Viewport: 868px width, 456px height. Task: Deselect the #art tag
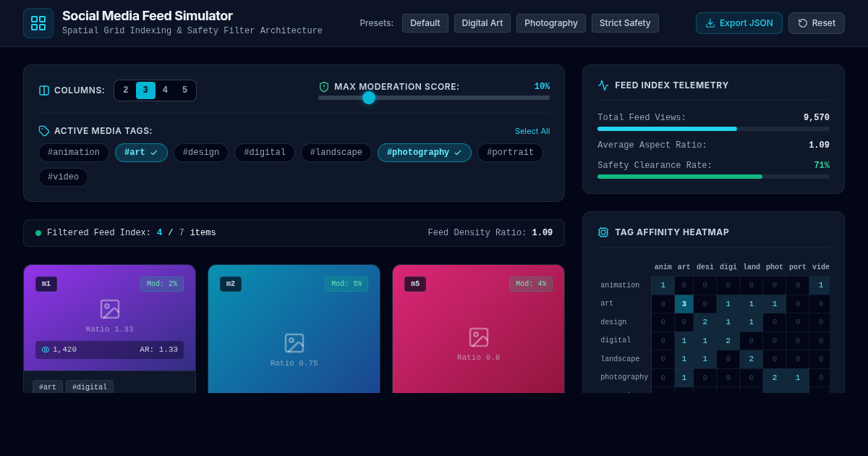click(141, 153)
